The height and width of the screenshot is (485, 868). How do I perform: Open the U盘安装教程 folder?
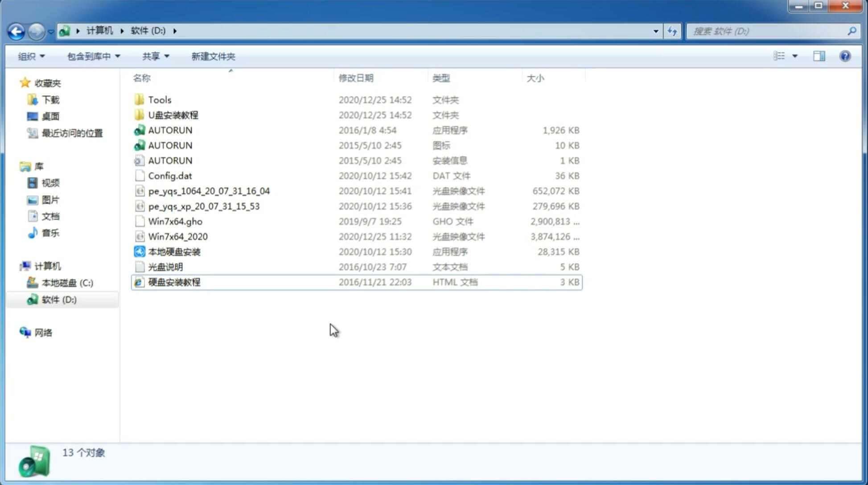tap(173, 115)
